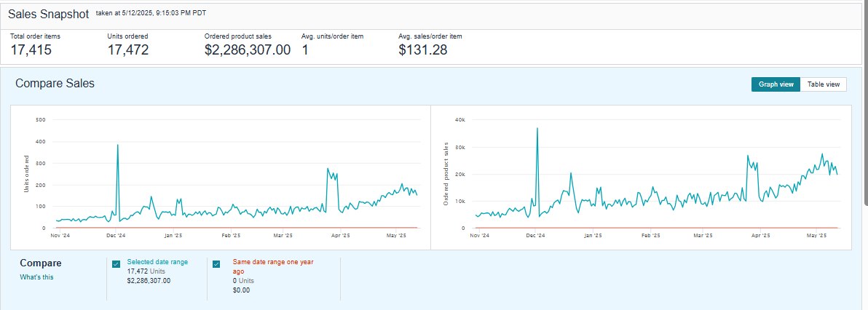Screen dimensions: 868x310
Task: Click the Avg. sales/order item value $131.28
Action: pyautogui.click(x=423, y=50)
